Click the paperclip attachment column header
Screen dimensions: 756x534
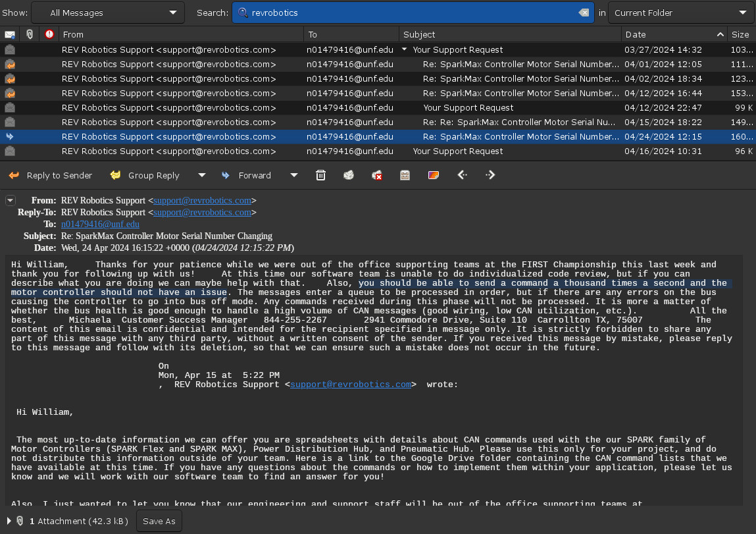click(x=30, y=34)
